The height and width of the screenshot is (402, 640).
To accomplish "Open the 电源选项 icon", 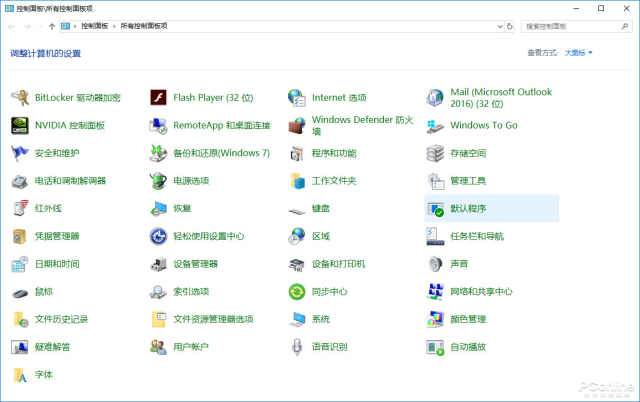I will coord(158,181).
